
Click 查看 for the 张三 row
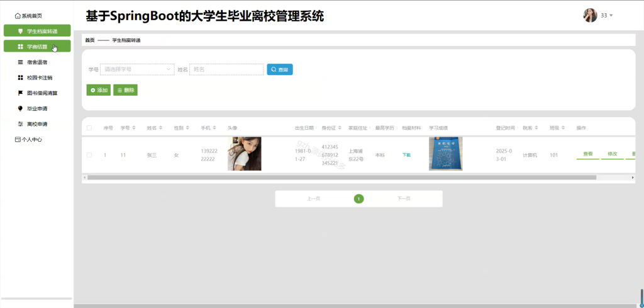[x=588, y=154]
